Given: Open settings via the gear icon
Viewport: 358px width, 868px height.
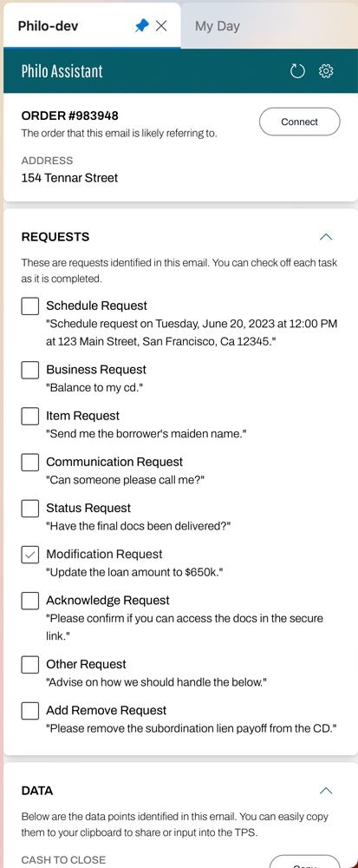Looking at the screenshot, I should tap(326, 71).
